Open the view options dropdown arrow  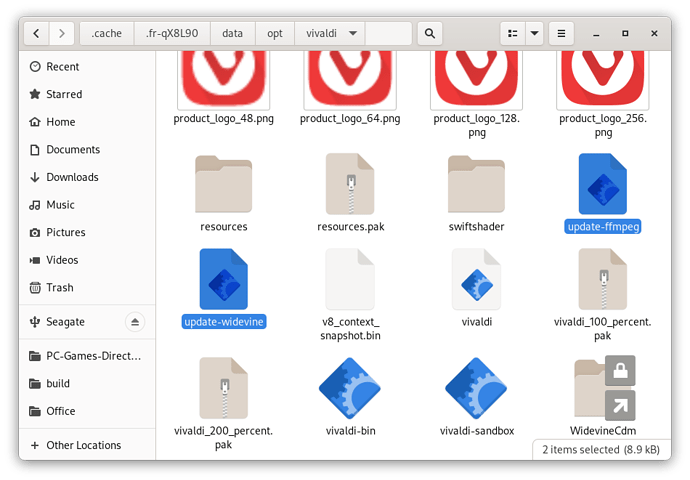click(534, 33)
